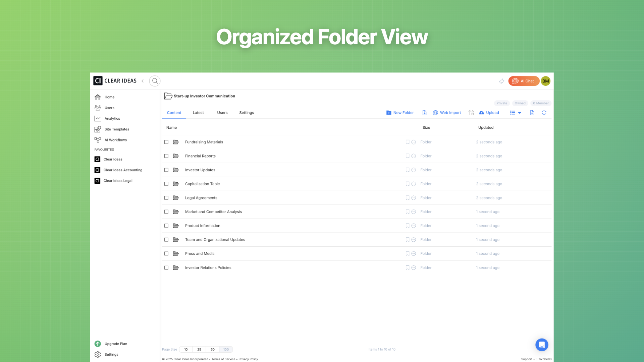Screen dimensions: 644x362
Task: Open the AI Chat button
Action: point(523,81)
